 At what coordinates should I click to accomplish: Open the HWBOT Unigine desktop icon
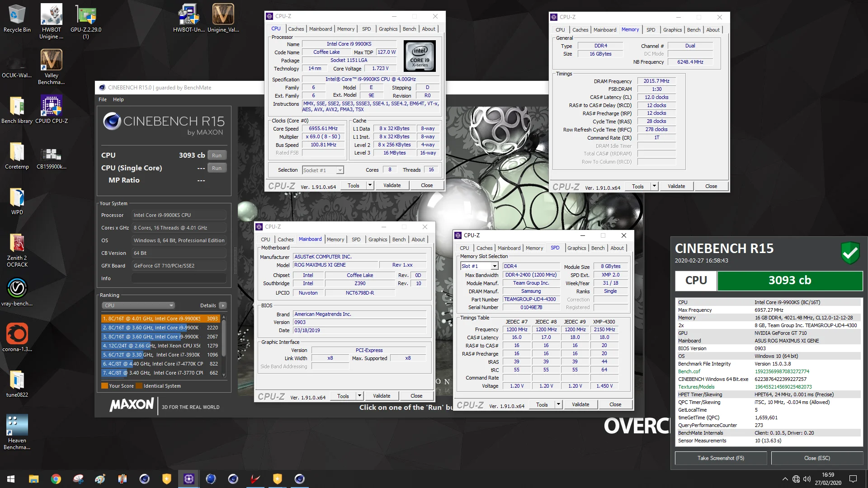52,21
